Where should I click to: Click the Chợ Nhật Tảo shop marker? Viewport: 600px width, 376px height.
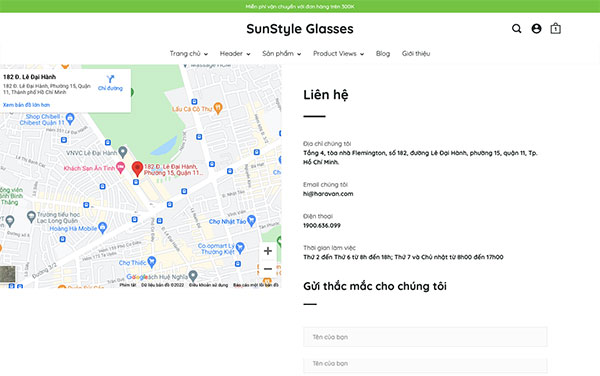pyautogui.click(x=251, y=221)
